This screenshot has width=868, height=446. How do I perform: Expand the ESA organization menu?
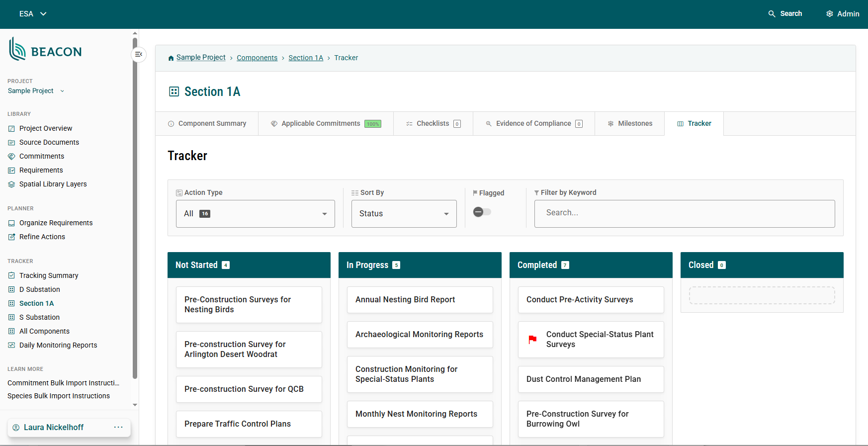point(33,14)
